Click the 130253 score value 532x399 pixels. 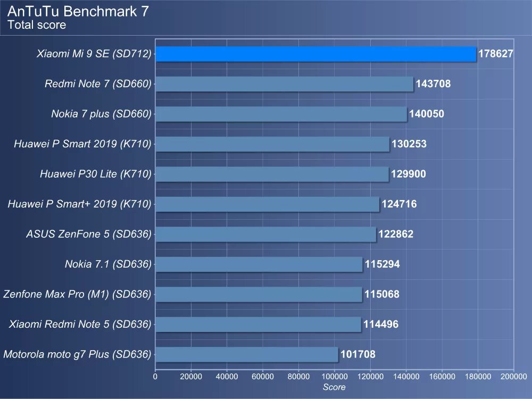point(409,144)
